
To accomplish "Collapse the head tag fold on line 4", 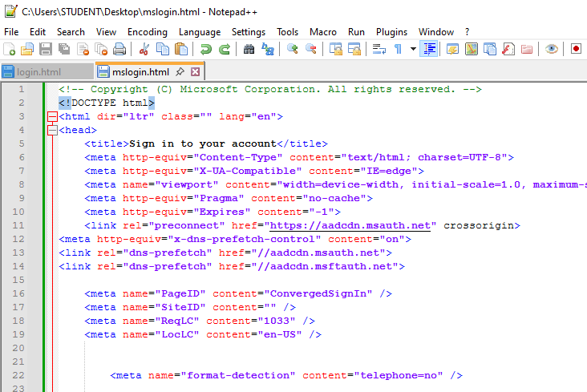I will tap(53, 130).
